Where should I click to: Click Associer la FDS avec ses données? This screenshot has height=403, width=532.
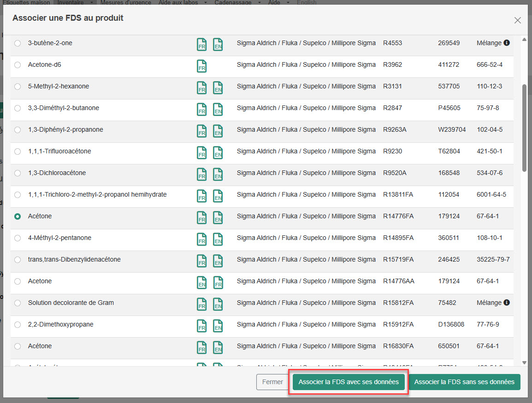(x=349, y=382)
